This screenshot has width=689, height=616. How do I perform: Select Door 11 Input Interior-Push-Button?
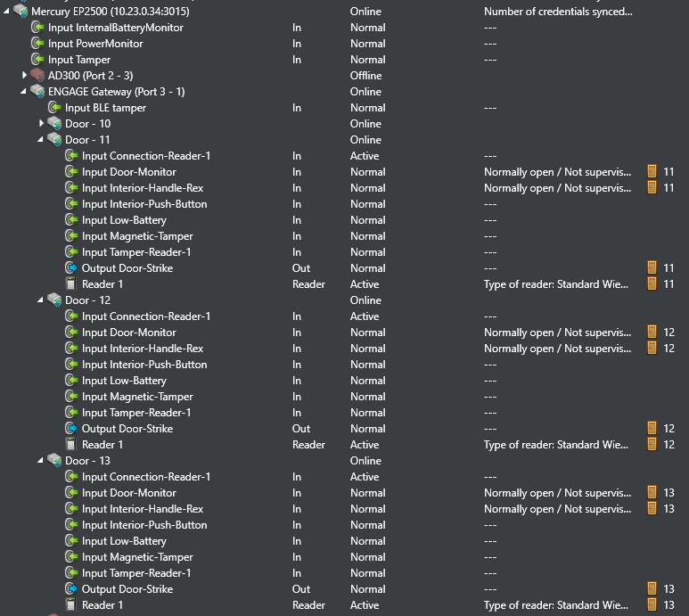(x=144, y=204)
